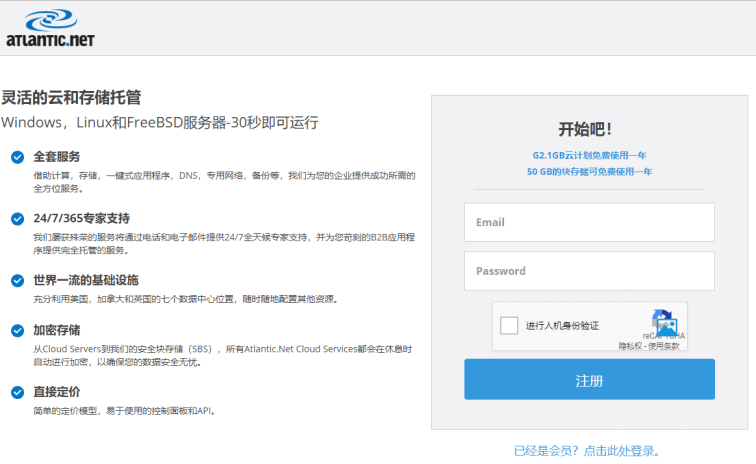This screenshot has height=464, width=756.
Task: Click the Atlantic.Net logo
Action: pyautogui.click(x=50, y=28)
